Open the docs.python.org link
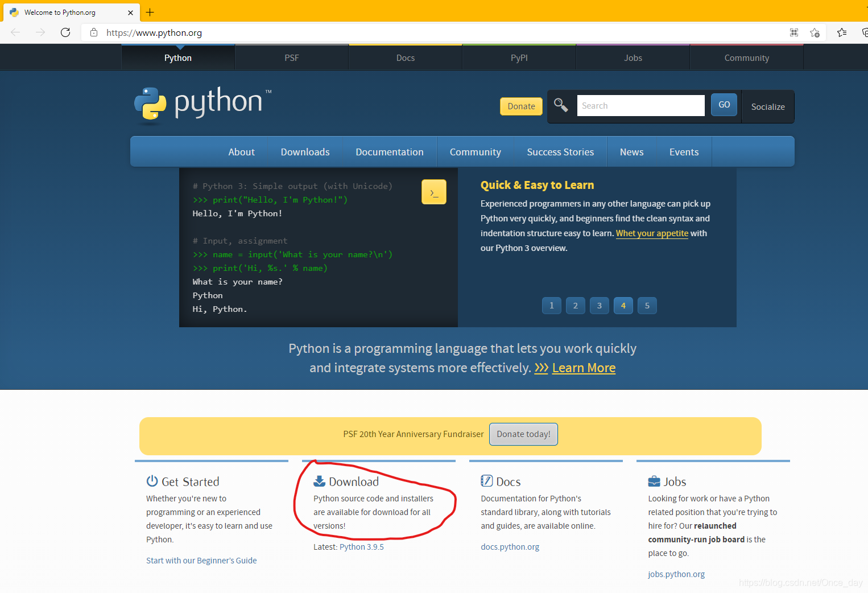 click(510, 547)
